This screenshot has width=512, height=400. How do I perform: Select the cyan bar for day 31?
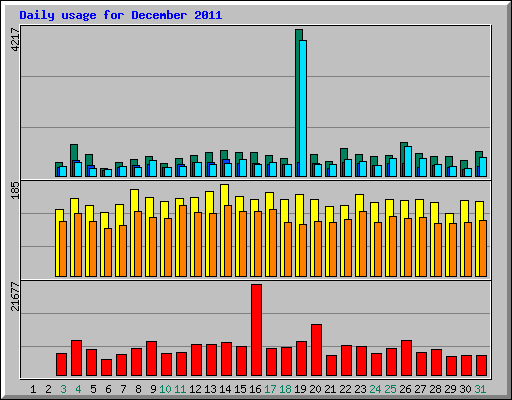483,167
